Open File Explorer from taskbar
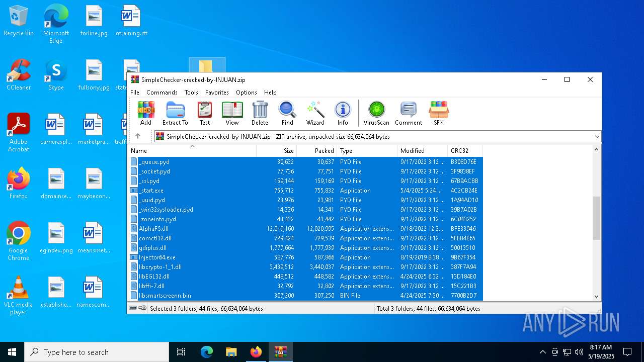The width and height of the screenshot is (644, 362). pos(231,352)
